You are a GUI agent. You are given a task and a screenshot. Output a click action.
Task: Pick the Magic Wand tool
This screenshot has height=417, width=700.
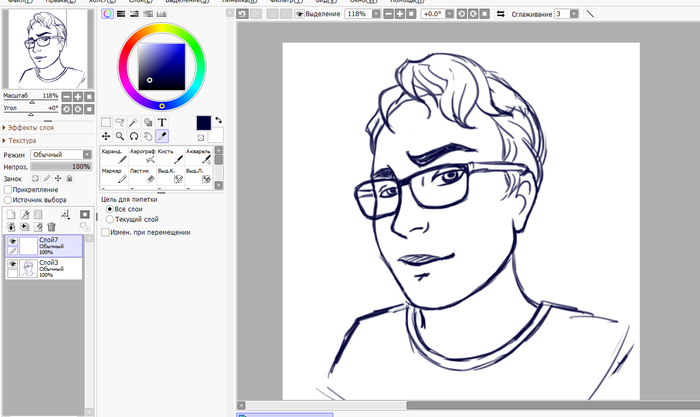134,121
